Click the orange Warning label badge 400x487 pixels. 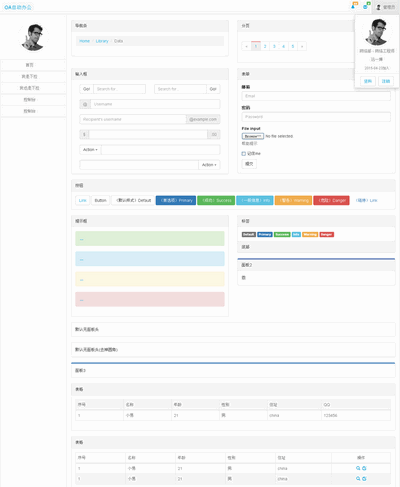click(310, 235)
